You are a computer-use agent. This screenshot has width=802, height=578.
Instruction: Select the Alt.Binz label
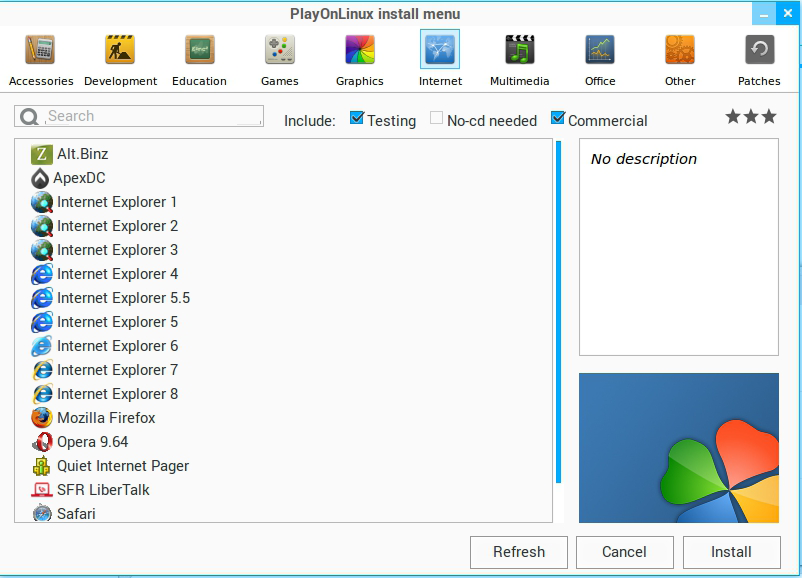pos(83,154)
